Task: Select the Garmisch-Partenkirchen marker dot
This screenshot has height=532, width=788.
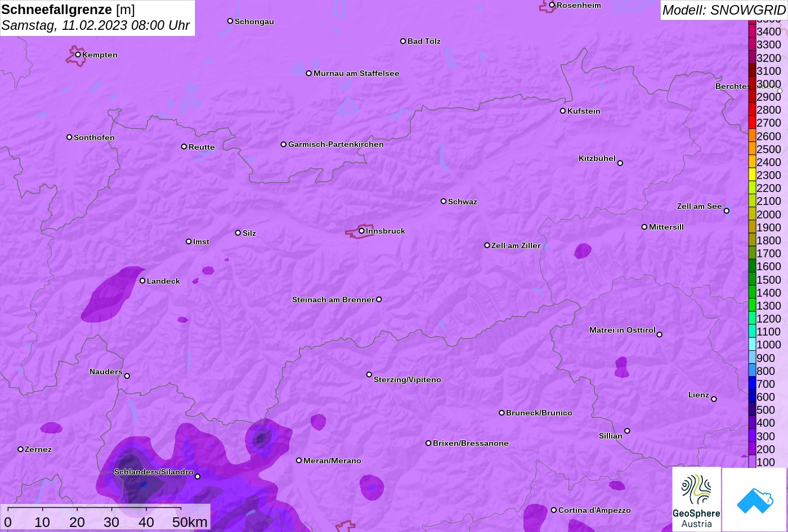Action: click(x=284, y=144)
